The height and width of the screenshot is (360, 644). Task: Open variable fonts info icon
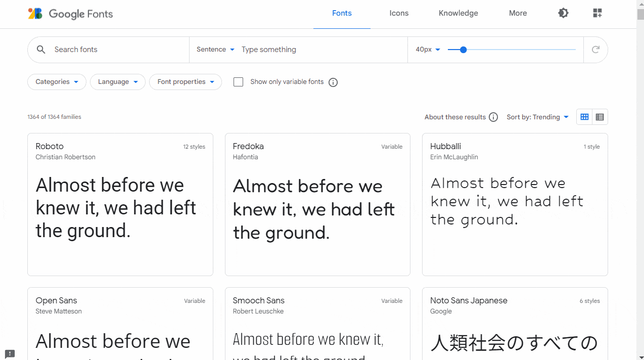(333, 82)
